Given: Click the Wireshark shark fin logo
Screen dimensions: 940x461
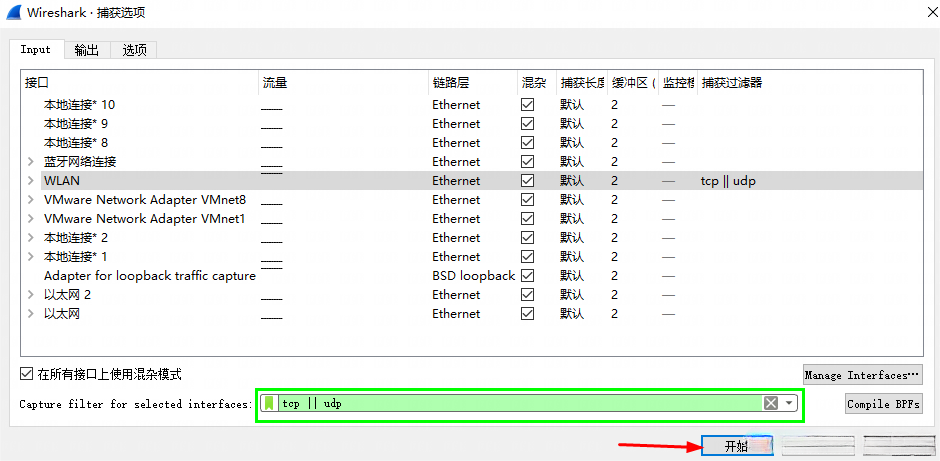Looking at the screenshot, I should pyautogui.click(x=13, y=11).
